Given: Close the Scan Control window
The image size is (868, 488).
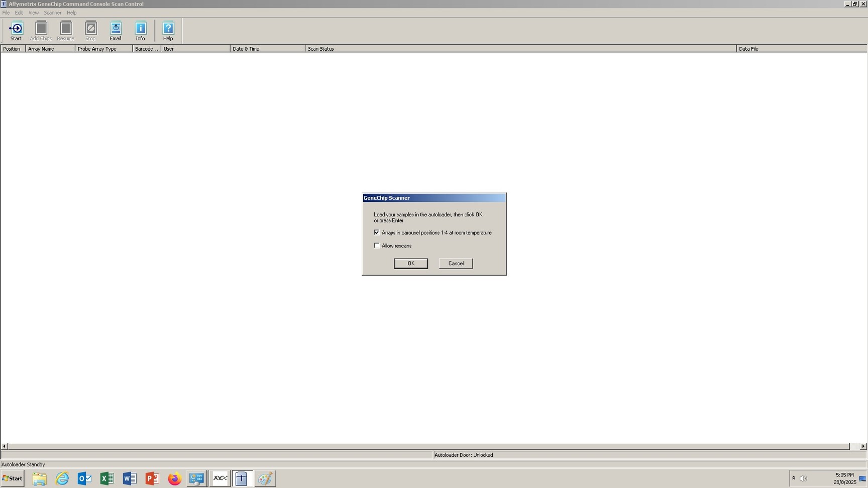Looking at the screenshot, I should (x=863, y=4).
